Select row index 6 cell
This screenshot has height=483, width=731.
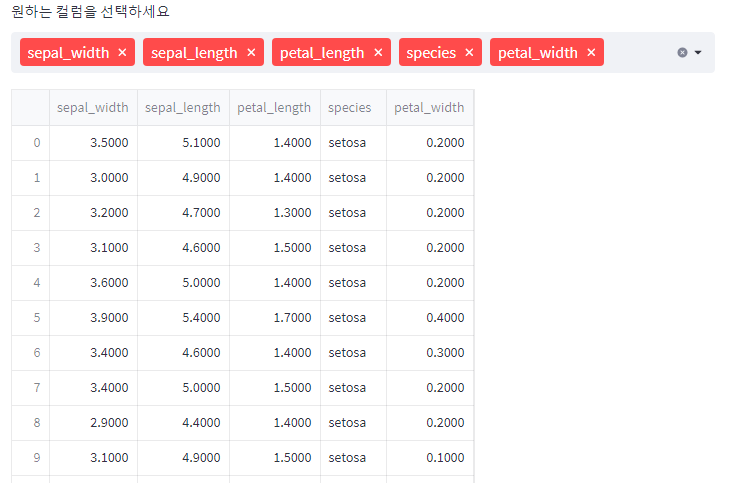(x=31, y=352)
